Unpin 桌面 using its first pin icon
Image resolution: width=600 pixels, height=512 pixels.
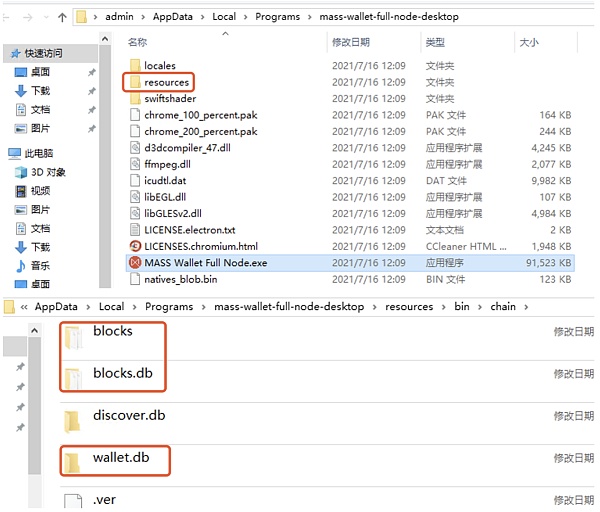point(91,72)
